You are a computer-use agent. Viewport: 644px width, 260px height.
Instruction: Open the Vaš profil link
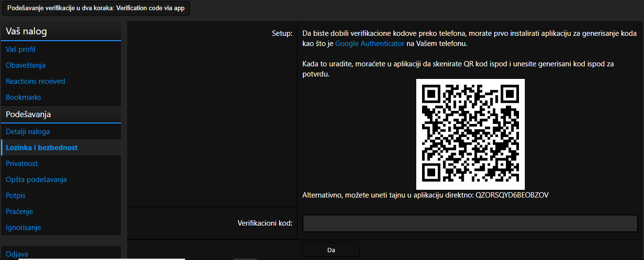20,49
